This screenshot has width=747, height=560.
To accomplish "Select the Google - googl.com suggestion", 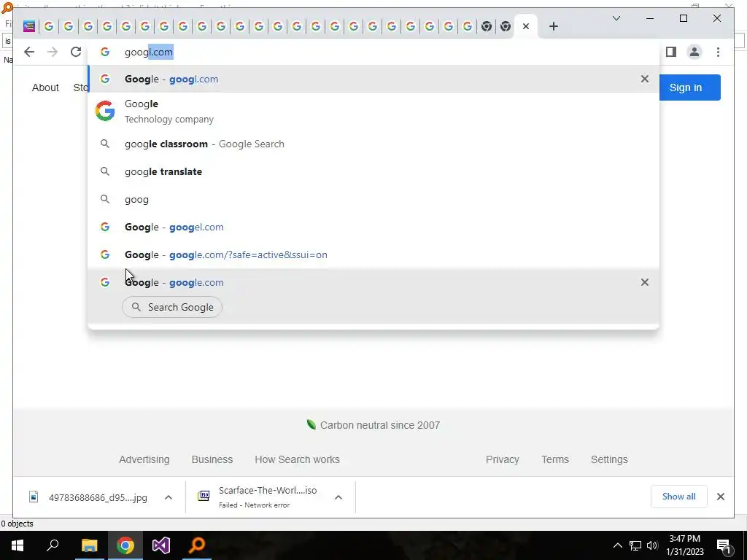I will pyautogui.click(x=373, y=79).
